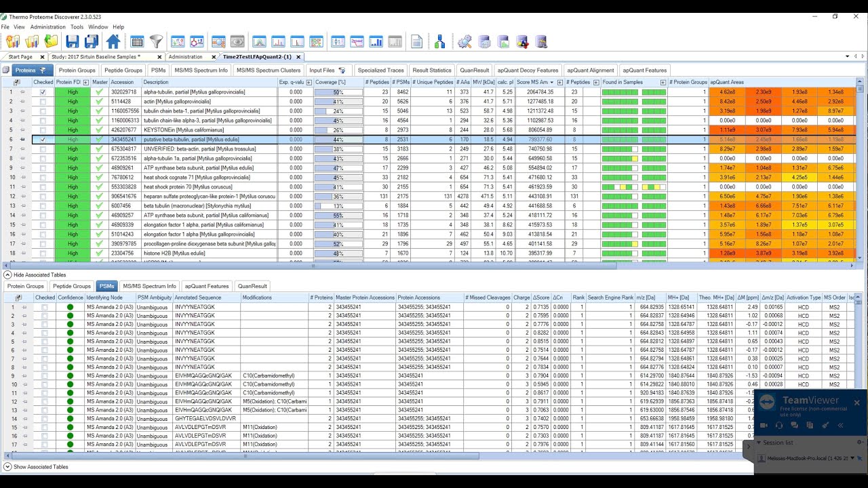Viewport: 868px width, 488px height.
Task: Switch to the MS/MS Spectrum Clusters tab
Action: coord(269,70)
